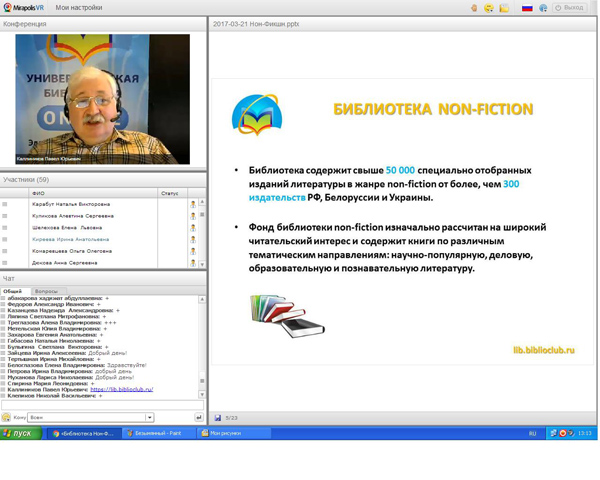
Task: Open the yellow folder icon in top bar
Action: click(x=504, y=8)
